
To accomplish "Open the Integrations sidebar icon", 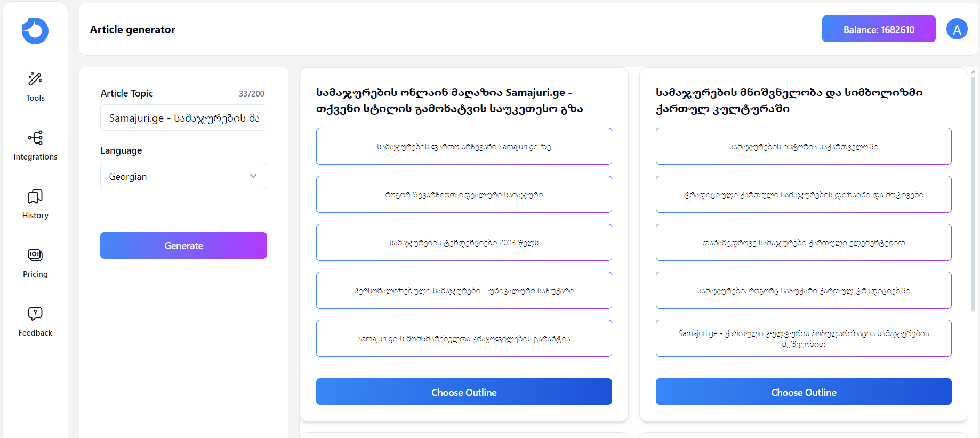I will click(35, 138).
